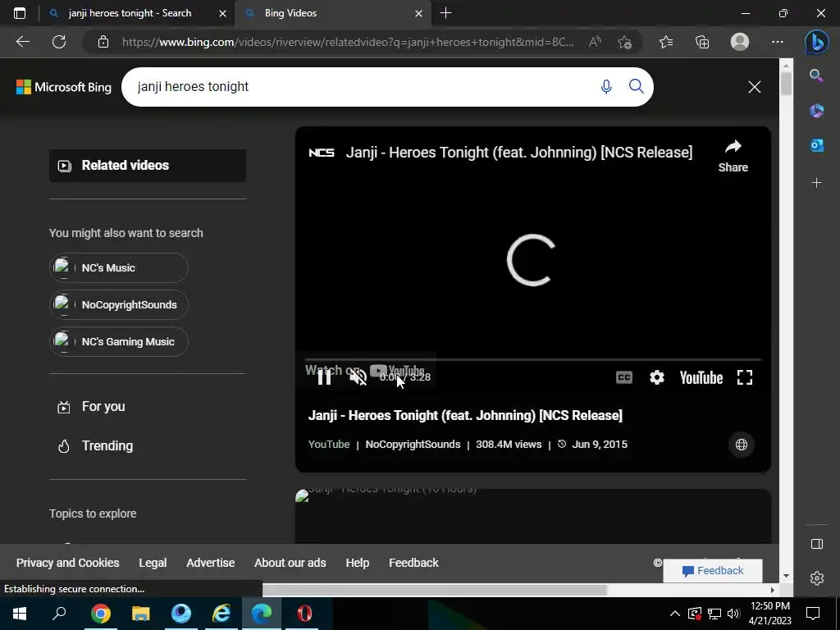Open Read aloud icon in address bar
The width and height of the screenshot is (840, 630).
coord(595,42)
